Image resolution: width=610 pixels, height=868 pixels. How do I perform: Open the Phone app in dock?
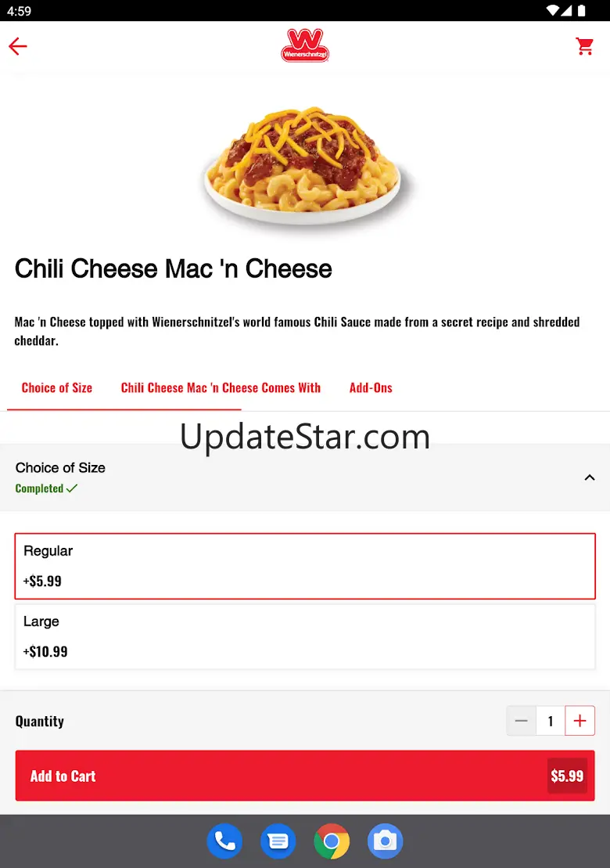(224, 841)
